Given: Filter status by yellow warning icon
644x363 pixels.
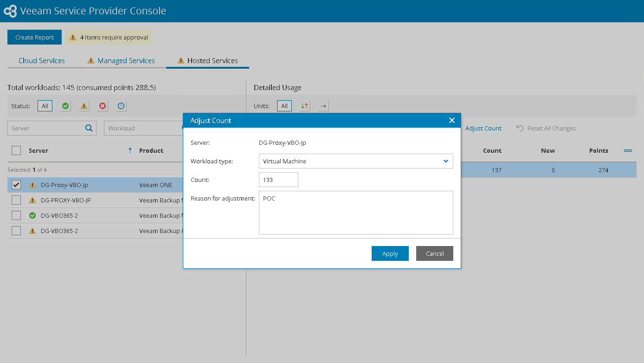Looking at the screenshot, I should point(84,106).
